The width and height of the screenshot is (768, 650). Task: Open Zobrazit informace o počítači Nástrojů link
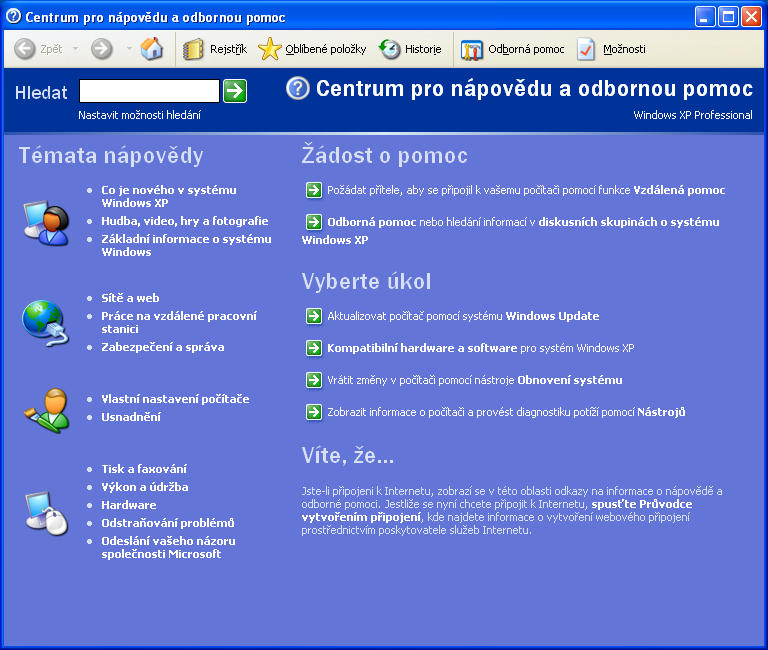point(506,412)
